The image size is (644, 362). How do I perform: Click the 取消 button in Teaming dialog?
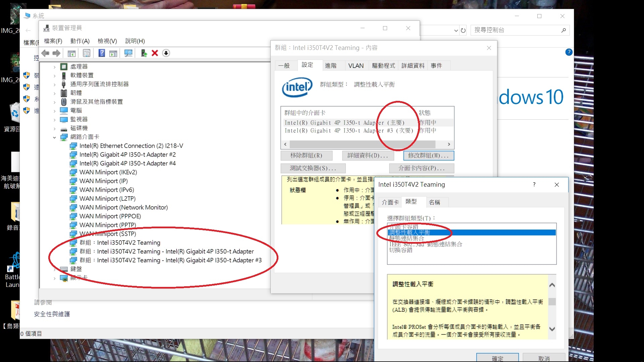tap(544, 358)
